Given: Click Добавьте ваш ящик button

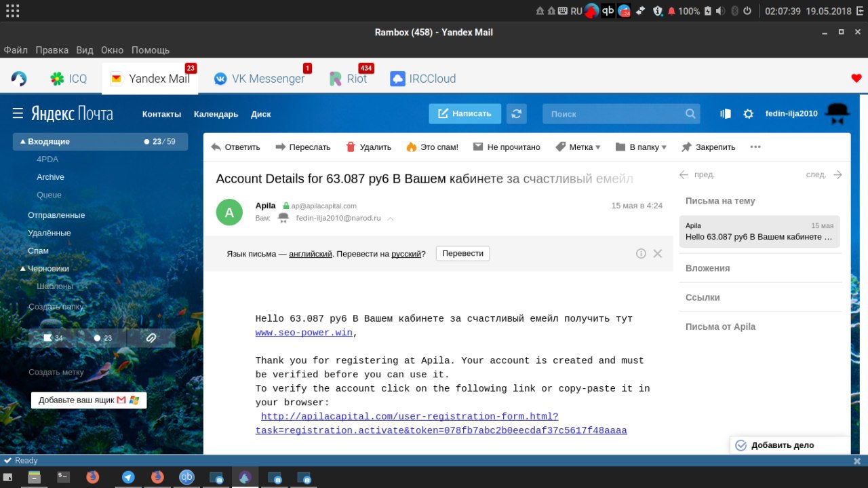Looking at the screenshot, I should pos(89,400).
